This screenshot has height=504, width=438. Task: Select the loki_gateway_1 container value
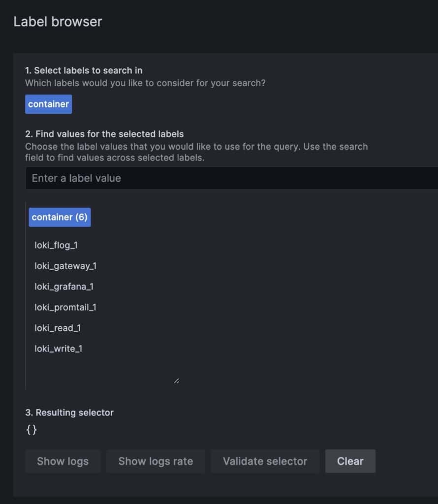64,266
